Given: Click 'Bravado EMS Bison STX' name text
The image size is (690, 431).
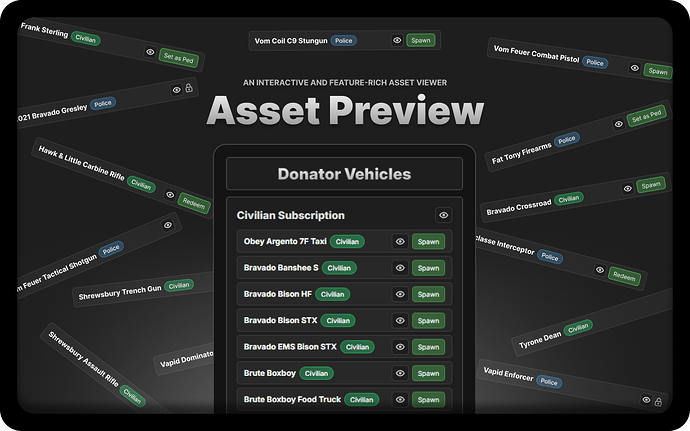Looking at the screenshot, I should pyautogui.click(x=290, y=347).
